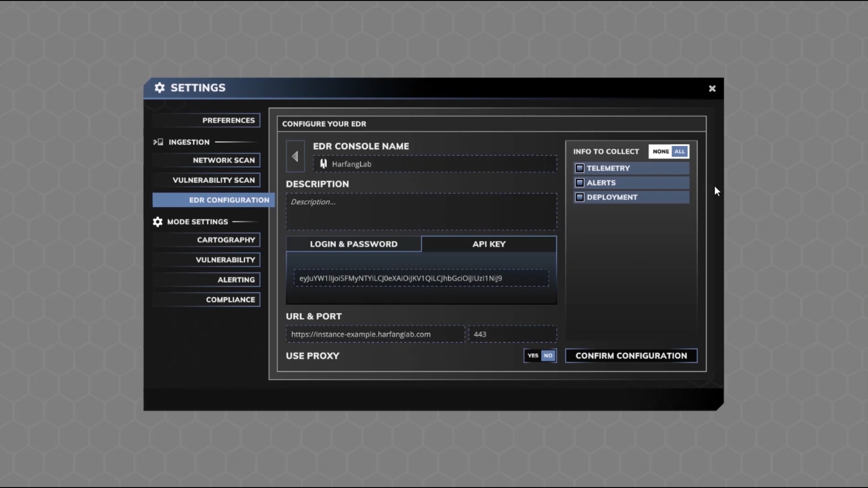Open the Vulnerability mode settings
Screen dimensions: 868x488
point(207,260)
